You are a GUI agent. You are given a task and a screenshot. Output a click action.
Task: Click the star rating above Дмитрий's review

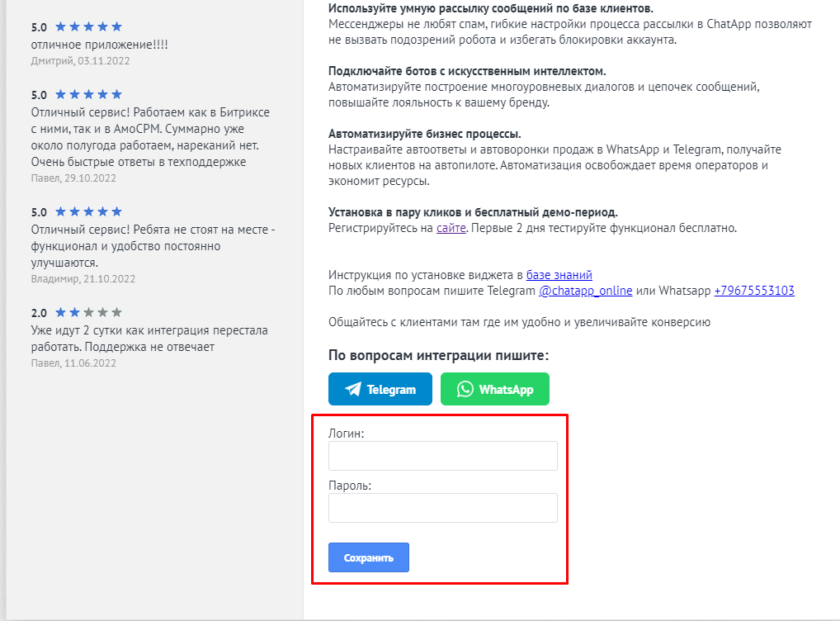88,27
